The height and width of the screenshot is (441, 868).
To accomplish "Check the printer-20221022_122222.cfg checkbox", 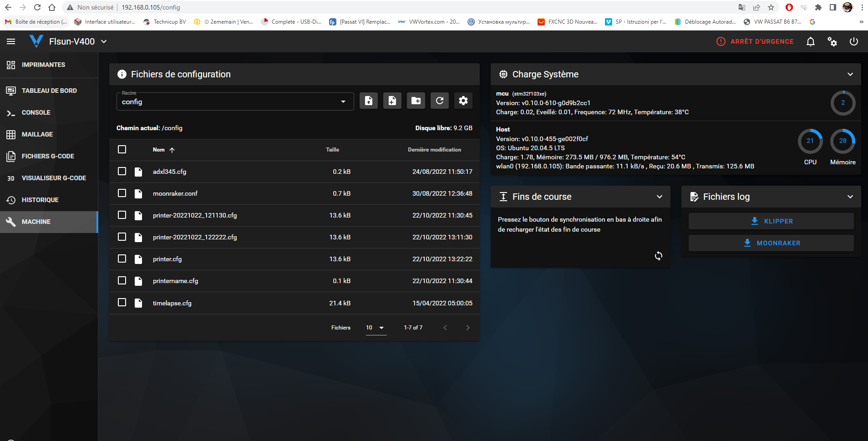I will [x=122, y=237].
